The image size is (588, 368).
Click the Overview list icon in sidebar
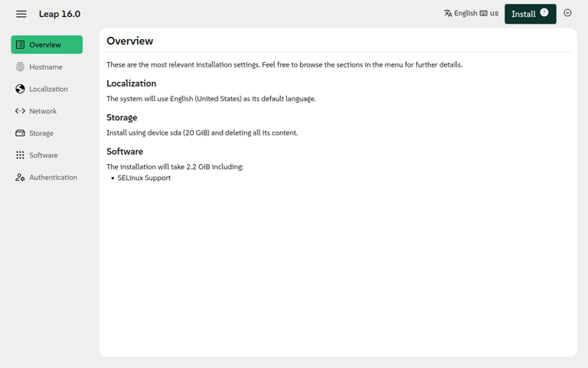(20, 44)
